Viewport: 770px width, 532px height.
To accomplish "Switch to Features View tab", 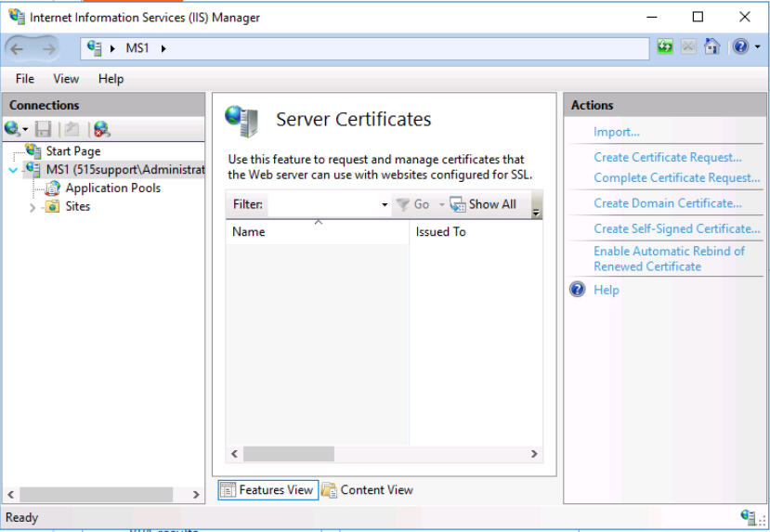I will tap(268, 490).
